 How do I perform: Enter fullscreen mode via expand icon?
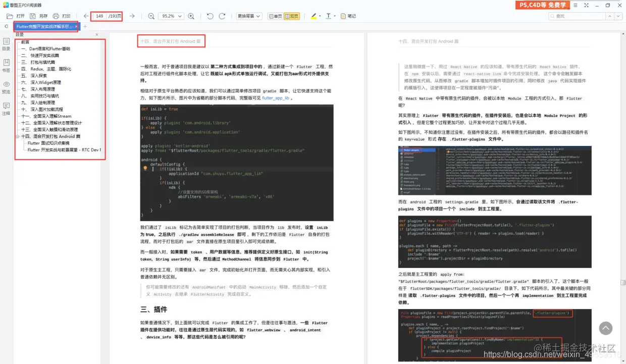[586, 5]
